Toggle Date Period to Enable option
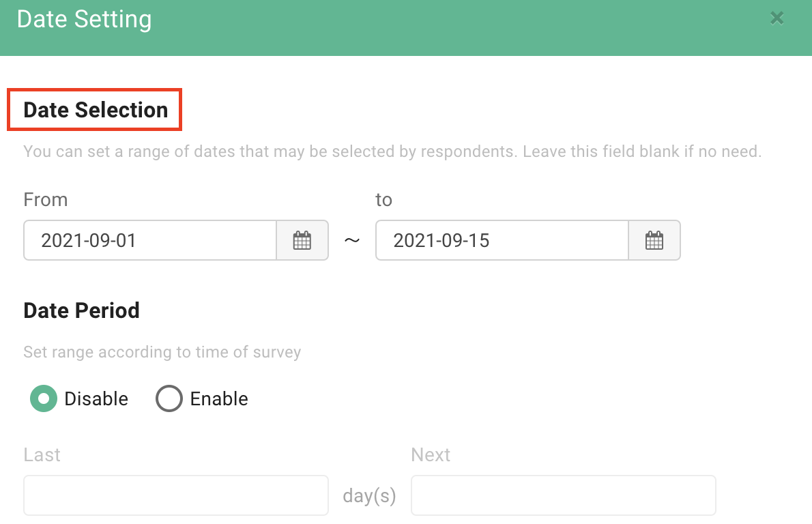This screenshot has height=524, width=812. pos(169,398)
